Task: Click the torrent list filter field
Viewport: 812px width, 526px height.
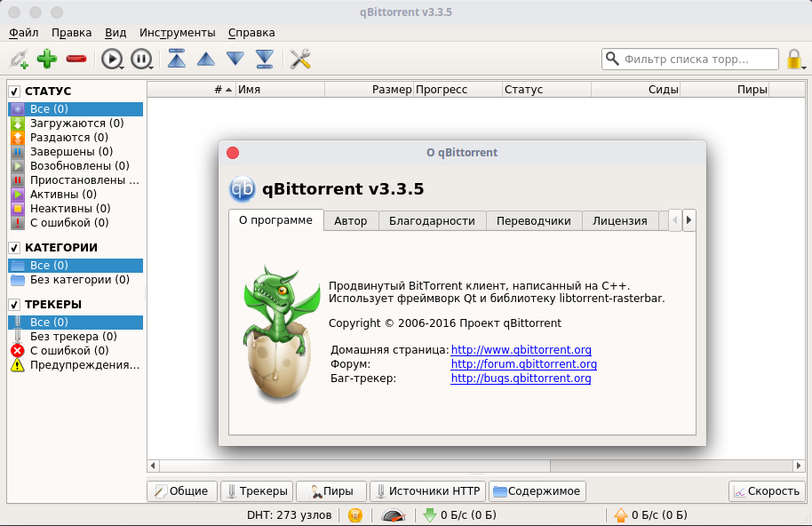Action: coord(689,59)
